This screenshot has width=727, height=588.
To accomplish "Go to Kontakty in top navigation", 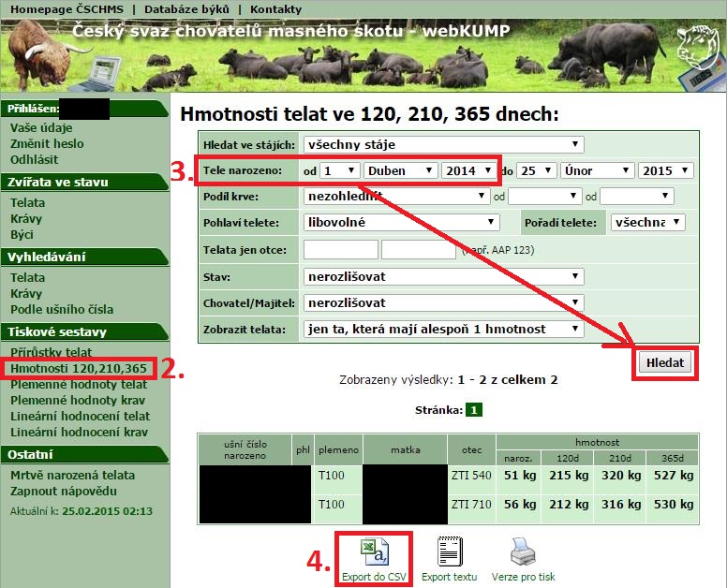I will 275,8.
